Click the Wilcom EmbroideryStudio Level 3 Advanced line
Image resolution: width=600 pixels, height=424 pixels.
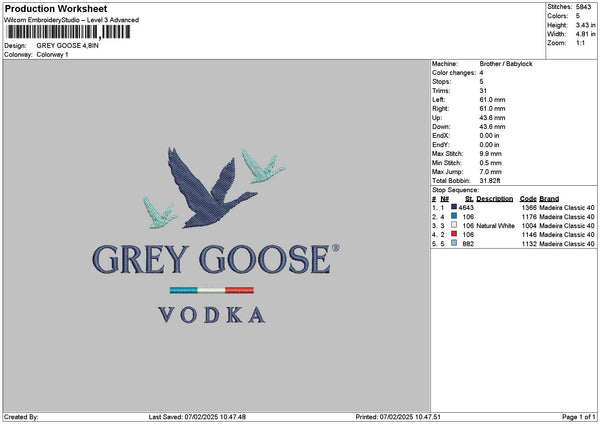coord(72,20)
